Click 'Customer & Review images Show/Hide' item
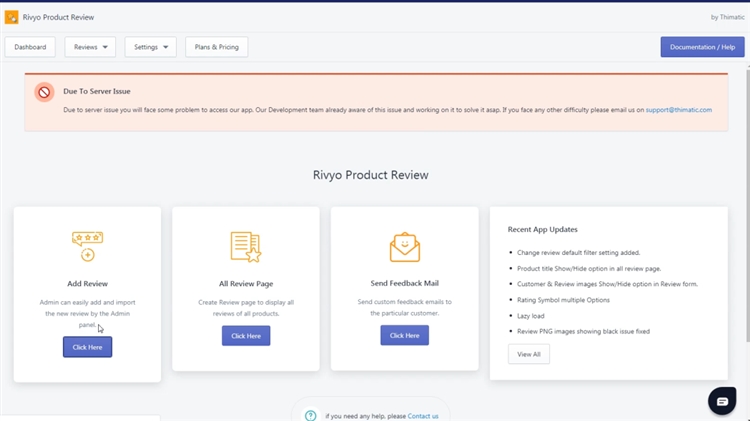Image resolution: width=750 pixels, height=421 pixels. tap(607, 284)
